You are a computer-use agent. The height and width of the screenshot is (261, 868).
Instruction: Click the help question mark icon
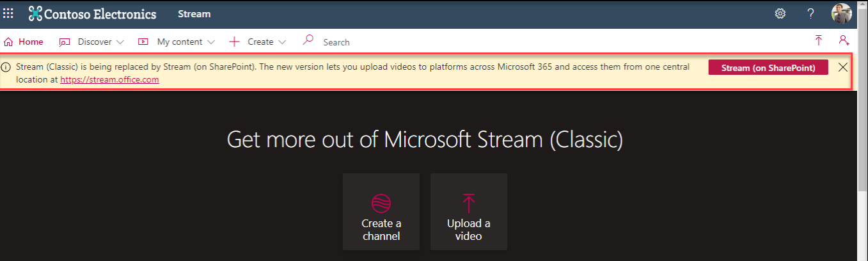pyautogui.click(x=810, y=14)
